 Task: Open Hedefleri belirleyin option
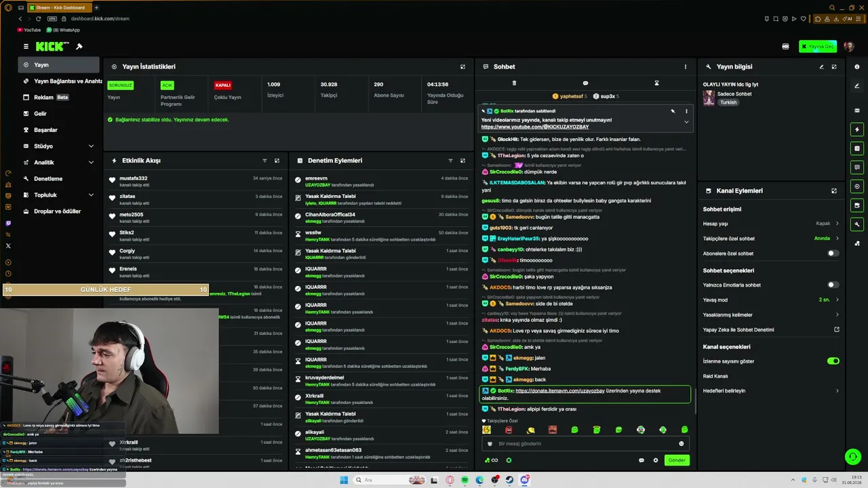tap(771, 391)
